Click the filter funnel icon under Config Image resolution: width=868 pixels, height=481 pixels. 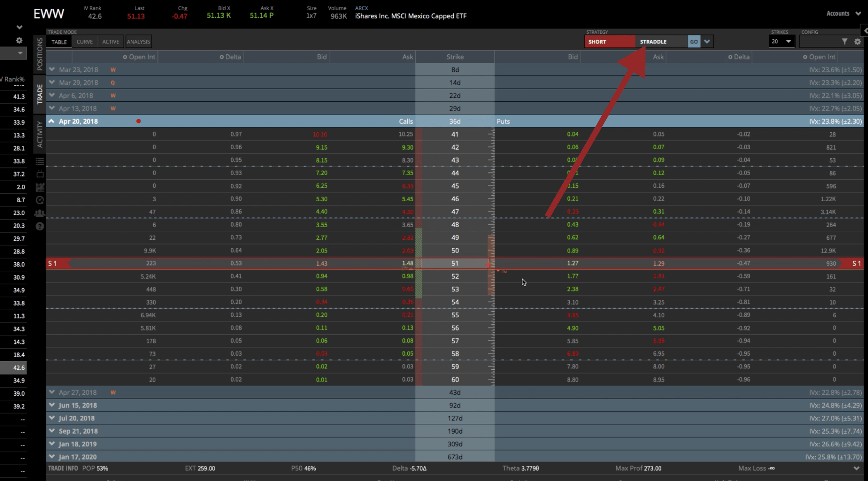click(844, 41)
